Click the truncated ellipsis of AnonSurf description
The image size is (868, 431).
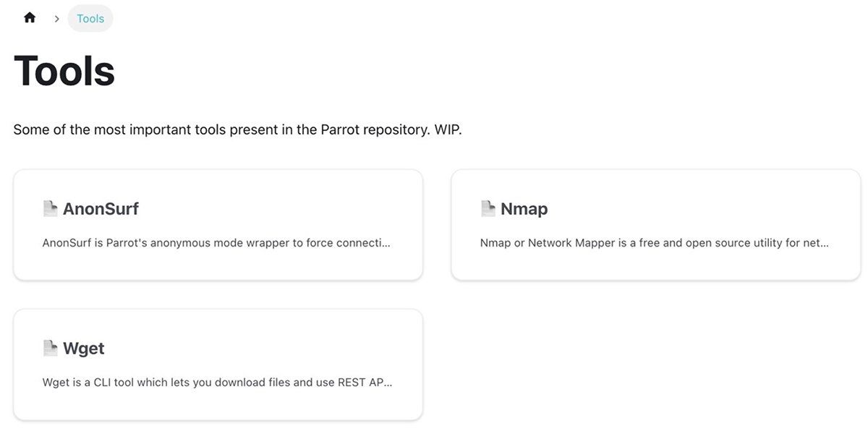pyautogui.click(x=386, y=244)
